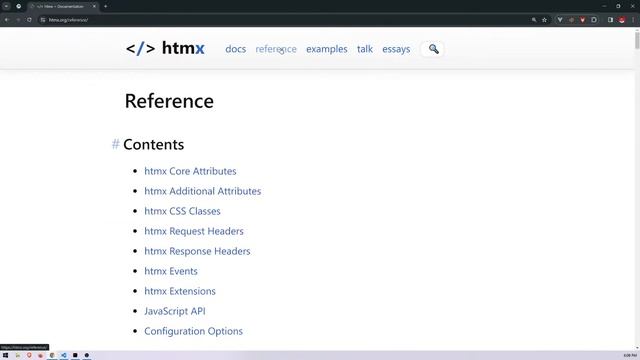
Task: Open the essays navigation item
Action: click(396, 49)
